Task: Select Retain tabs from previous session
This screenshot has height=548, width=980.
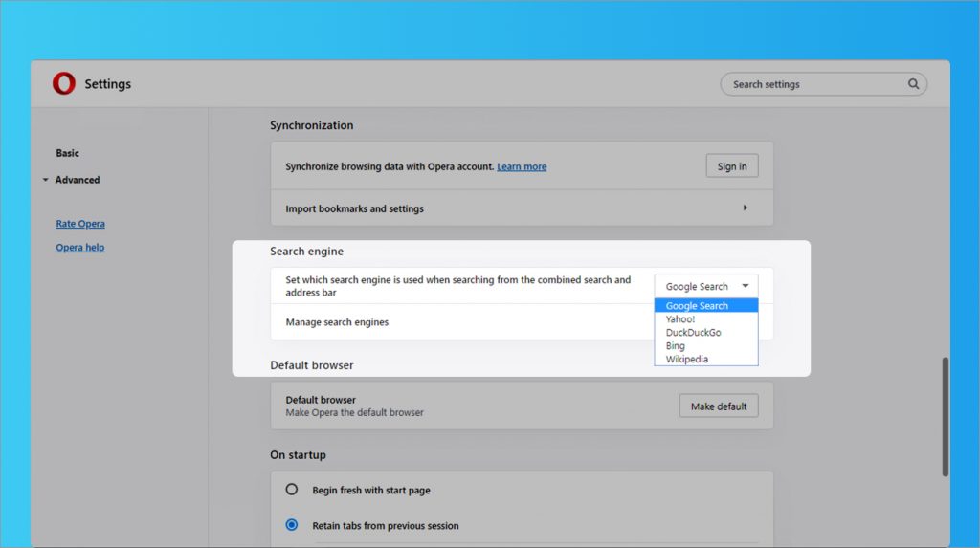Action: (x=291, y=525)
